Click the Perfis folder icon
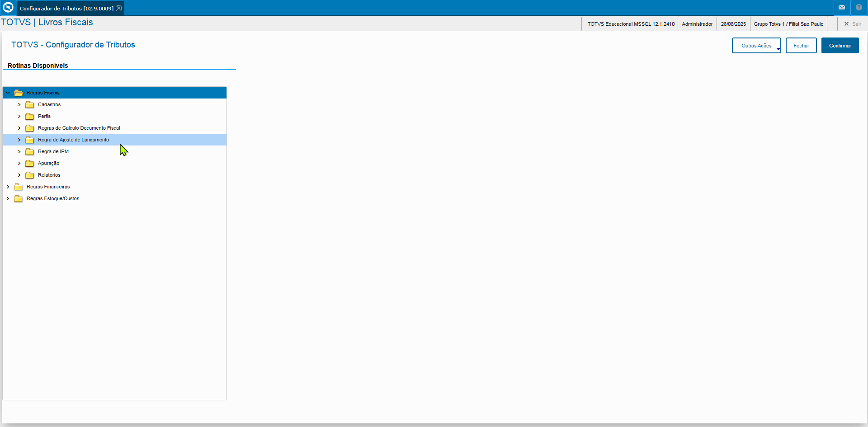 (x=30, y=116)
